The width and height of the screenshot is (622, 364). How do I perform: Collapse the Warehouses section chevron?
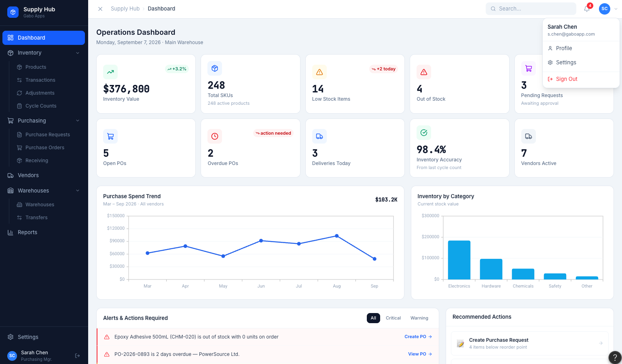click(78, 190)
